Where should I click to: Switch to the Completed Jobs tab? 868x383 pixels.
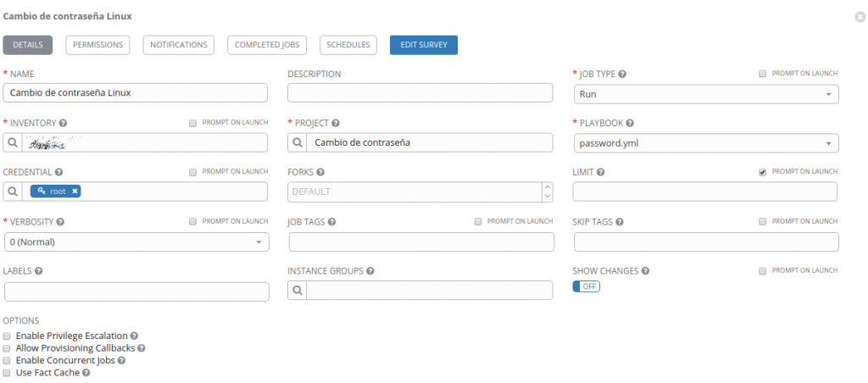coord(267,45)
